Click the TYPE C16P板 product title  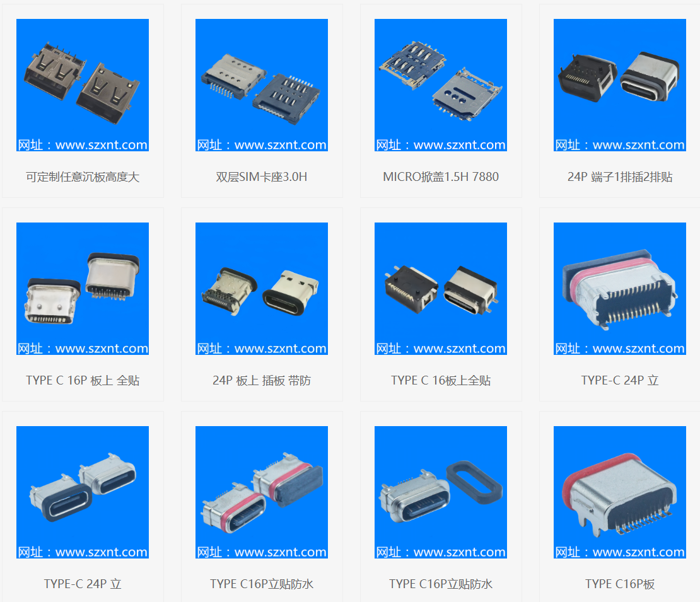point(620,584)
